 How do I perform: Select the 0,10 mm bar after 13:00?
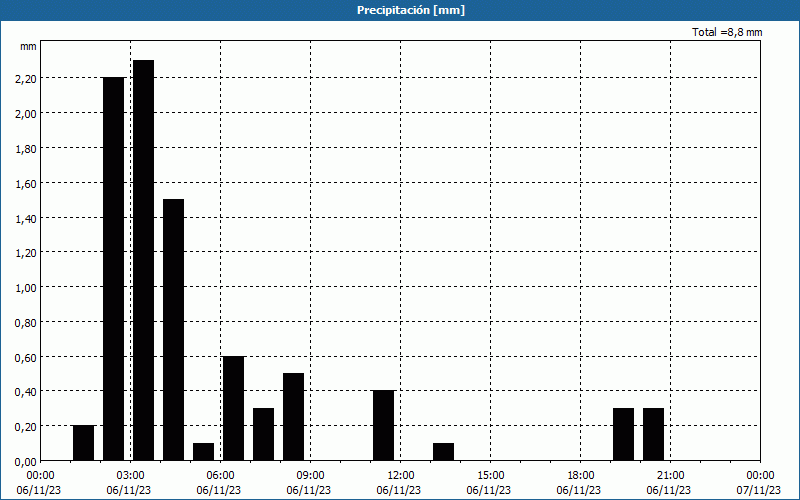[443, 452]
